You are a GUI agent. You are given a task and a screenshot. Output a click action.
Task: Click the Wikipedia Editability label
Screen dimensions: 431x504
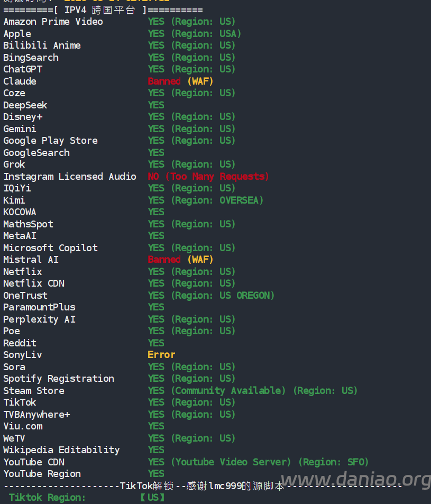point(61,450)
